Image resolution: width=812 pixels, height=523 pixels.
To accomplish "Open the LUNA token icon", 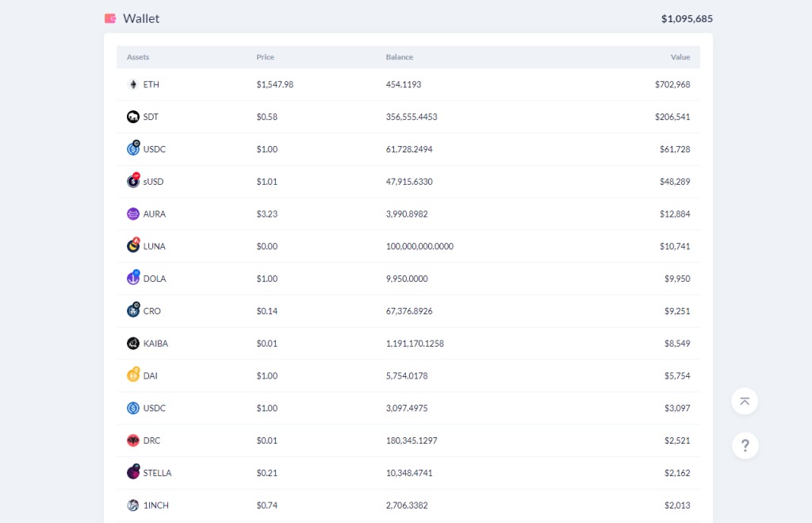I will [133, 245].
